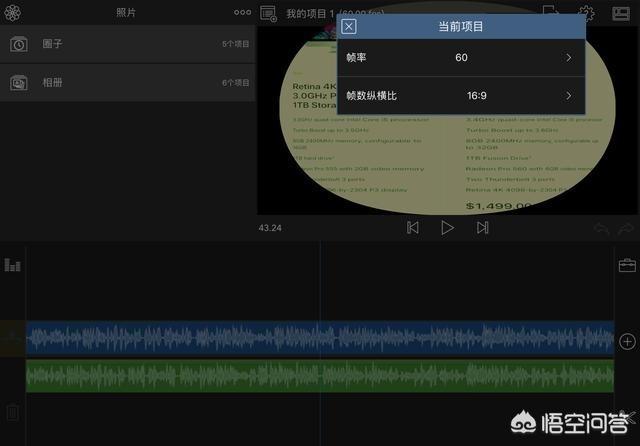The width and height of the screenshot is (640, 446).
Task: Open the 帧数纵横比 setting row
Action: pos(461,95)
